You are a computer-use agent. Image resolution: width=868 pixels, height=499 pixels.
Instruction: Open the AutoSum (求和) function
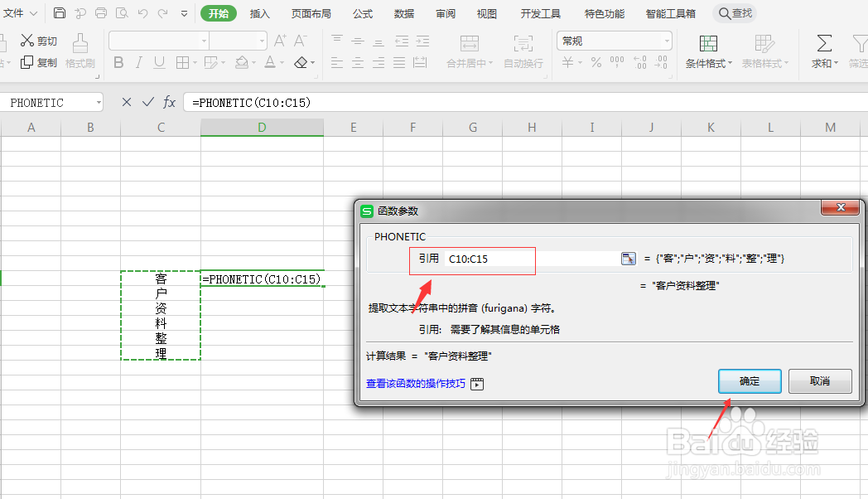pos(822,50)
